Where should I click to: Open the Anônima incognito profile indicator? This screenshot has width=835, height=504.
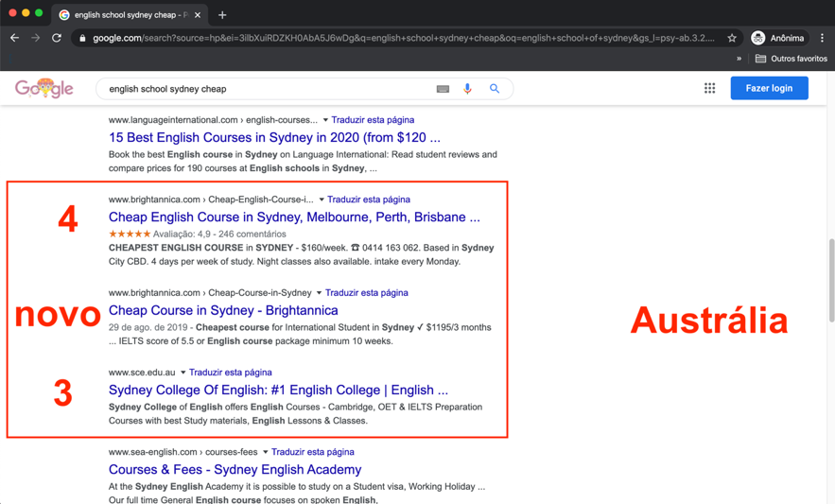point(778,38)
